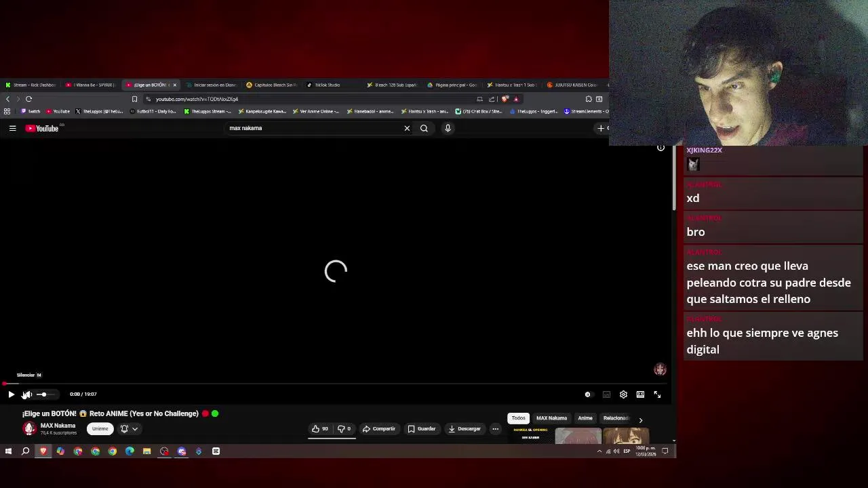
Task: Open Brave Shields icon
Action: click(x=505, y=99)
